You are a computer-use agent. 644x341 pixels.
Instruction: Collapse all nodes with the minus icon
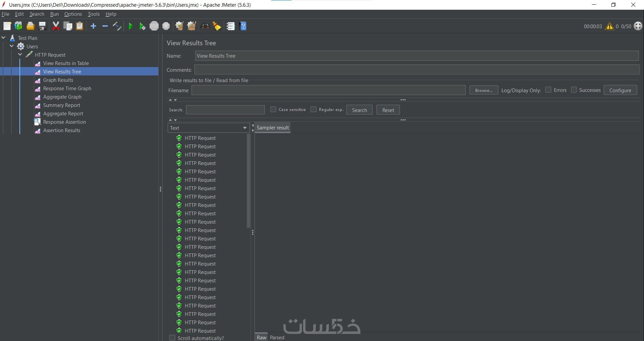[105, 26]
